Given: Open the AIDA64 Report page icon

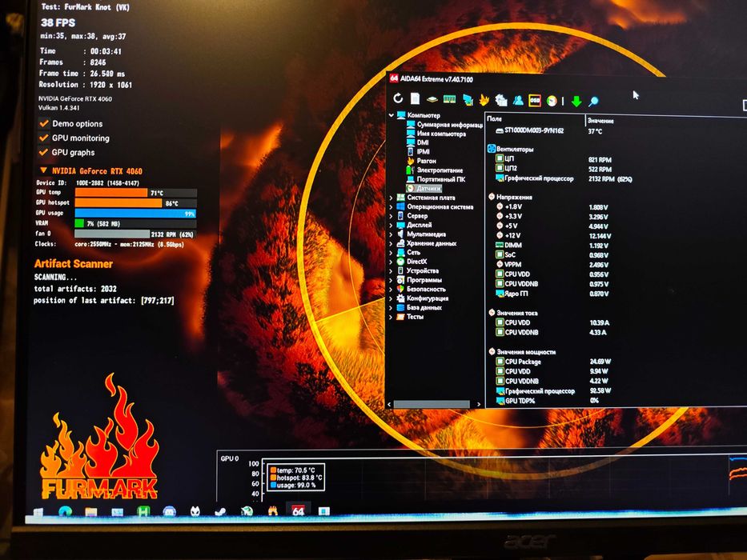Looking at the screenshot, I should (x=416, y=98).
